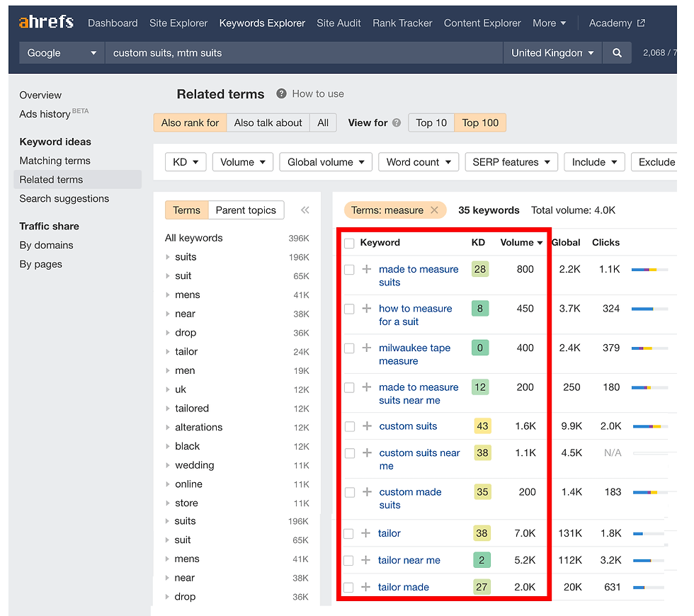Check the custom suits row
Screen dimensions: 694x616
[x=350, y=426]
